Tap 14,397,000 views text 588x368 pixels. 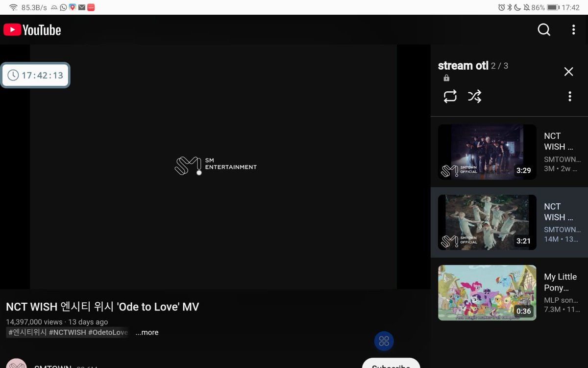point(34,322)
